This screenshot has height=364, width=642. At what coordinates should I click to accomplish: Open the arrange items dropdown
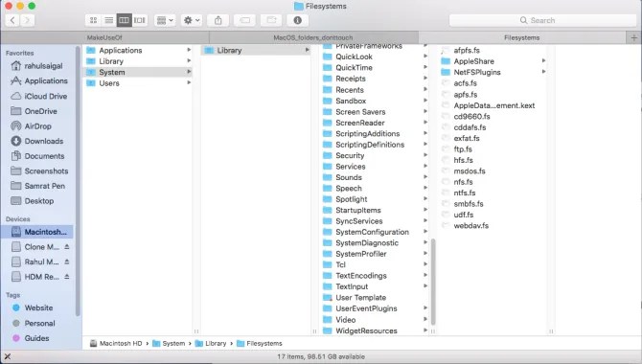[x=165, y=20]
